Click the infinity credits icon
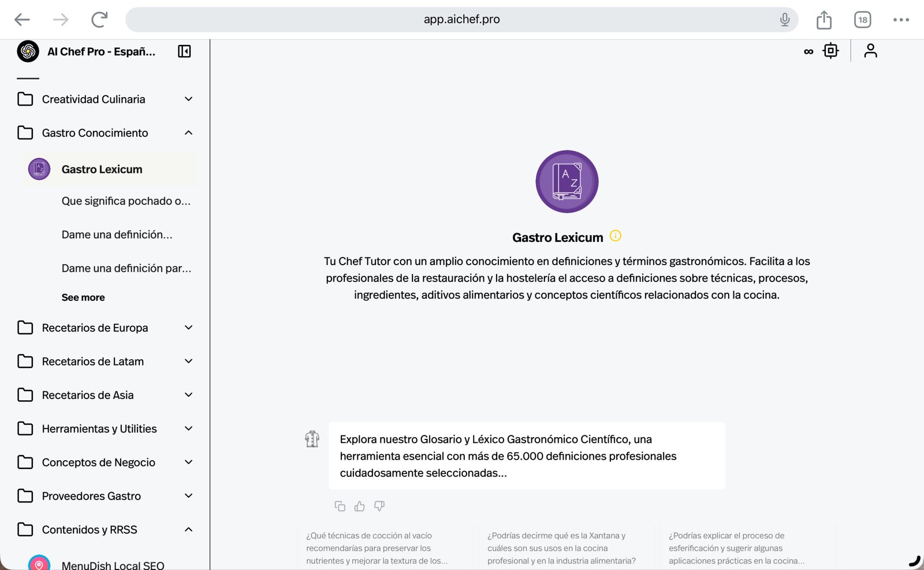 [x=808, y=51]
